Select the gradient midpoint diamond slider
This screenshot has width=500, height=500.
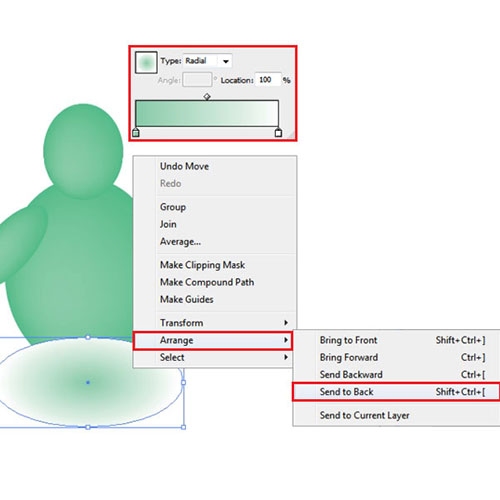click(207, 97)
